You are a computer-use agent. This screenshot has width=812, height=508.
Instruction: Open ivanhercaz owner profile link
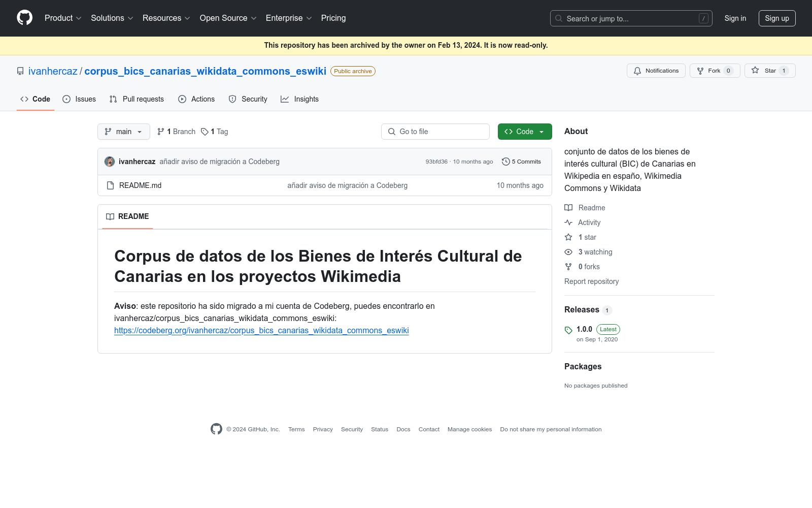[x=53, y=71]
